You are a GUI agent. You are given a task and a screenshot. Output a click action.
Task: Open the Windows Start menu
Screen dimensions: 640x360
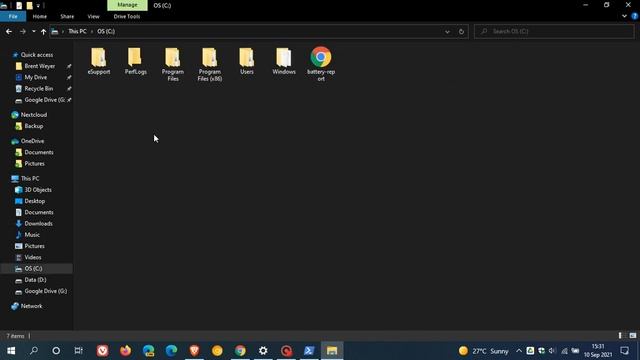(x=11, y=351)
